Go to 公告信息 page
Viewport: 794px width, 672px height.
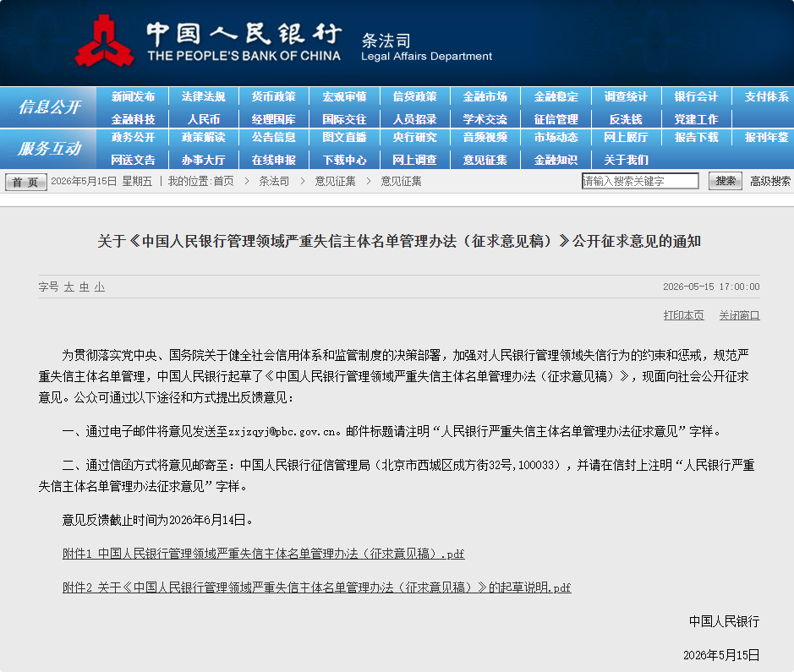pyautogui.click(x=274, y=137)
